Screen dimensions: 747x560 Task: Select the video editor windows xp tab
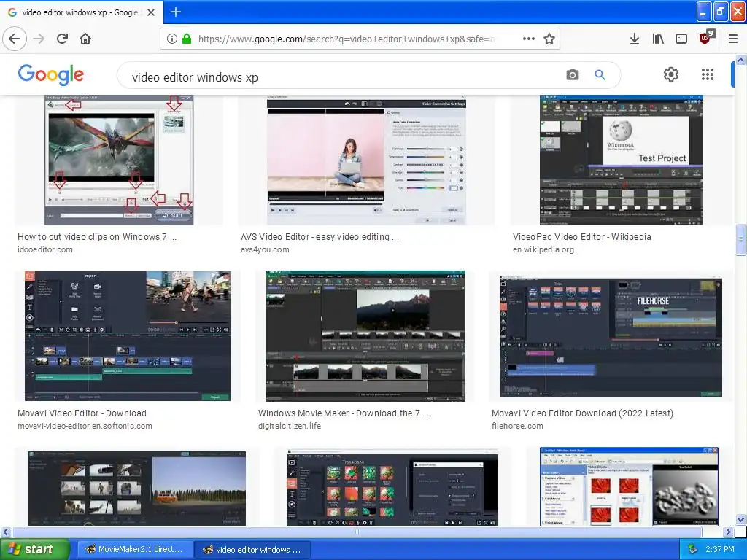click(x=82, y=12)
